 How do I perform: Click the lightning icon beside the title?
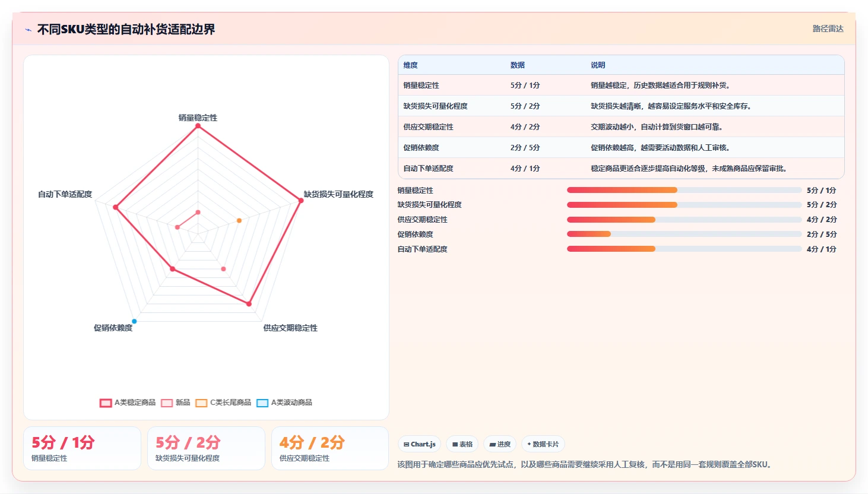[x=28, y=30]
